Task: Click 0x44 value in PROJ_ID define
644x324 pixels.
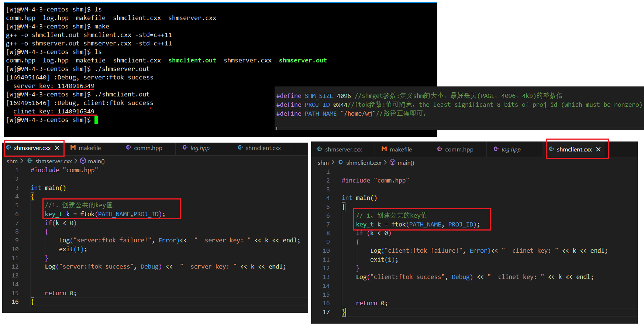Action: click(x=340, y=105)
